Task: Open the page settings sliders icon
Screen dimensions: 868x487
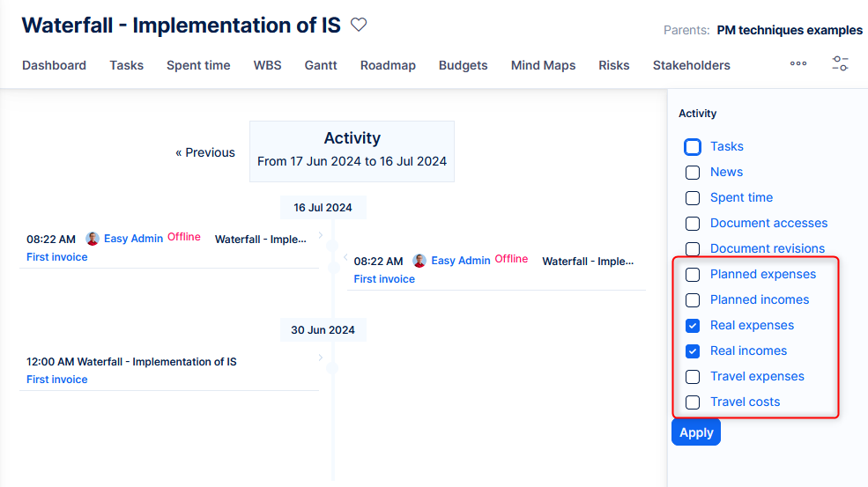Action: tap(840, 64)
